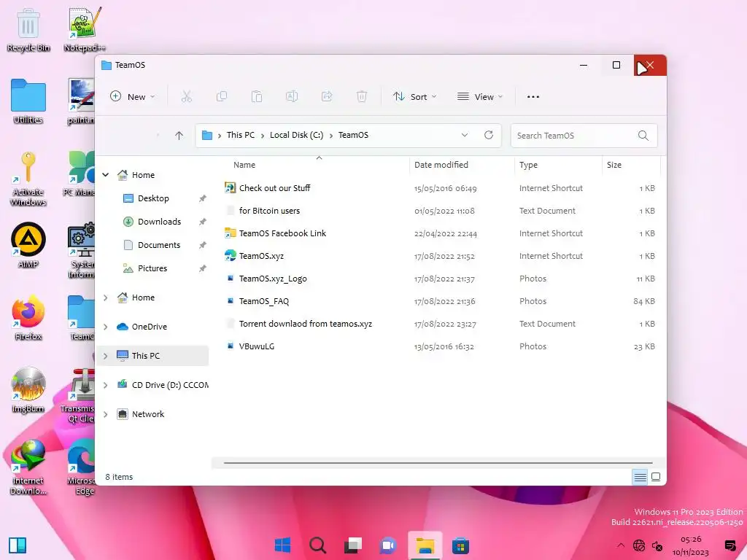Image resolution: width=747 pixels, height=560 pixels.
Task: Open the New dropdown menu
Action: (133, 97)
